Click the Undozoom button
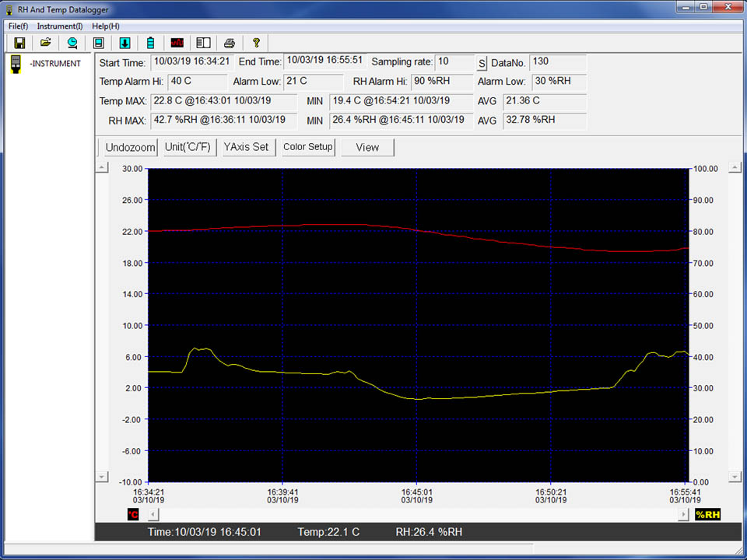The width and height of the screenshot is (747, 560). click(x=131, y=147)
